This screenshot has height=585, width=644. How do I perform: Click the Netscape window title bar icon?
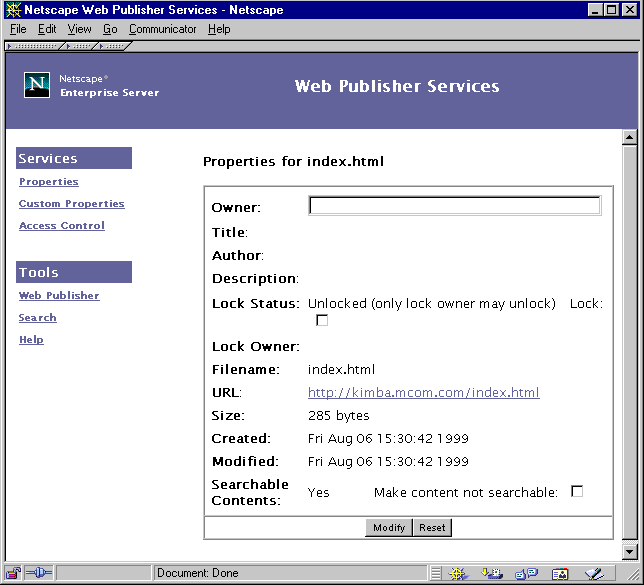point(13,10)
